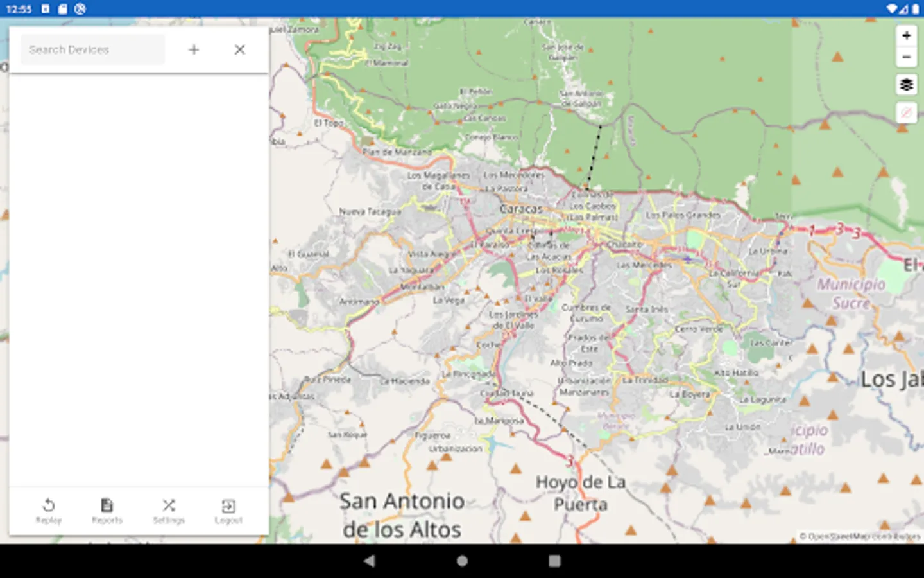Click the Caracas label on the map
The image size is (924, 578).
pos(520,209)
